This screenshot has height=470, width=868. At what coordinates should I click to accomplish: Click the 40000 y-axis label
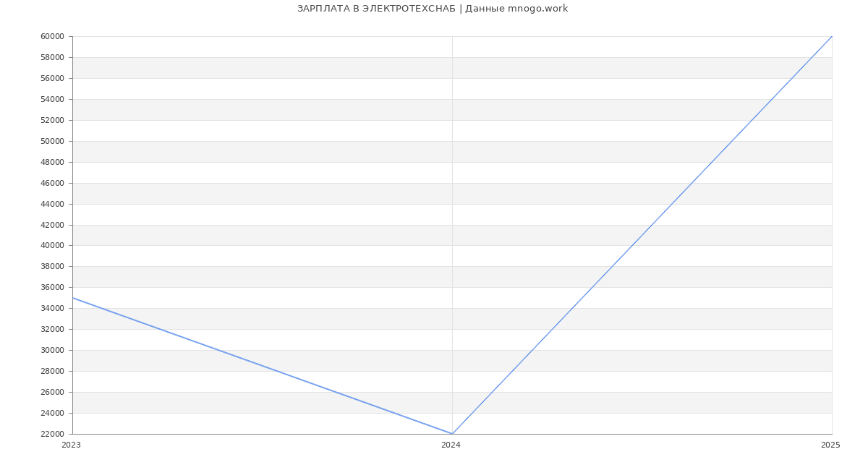pos(53,246)
